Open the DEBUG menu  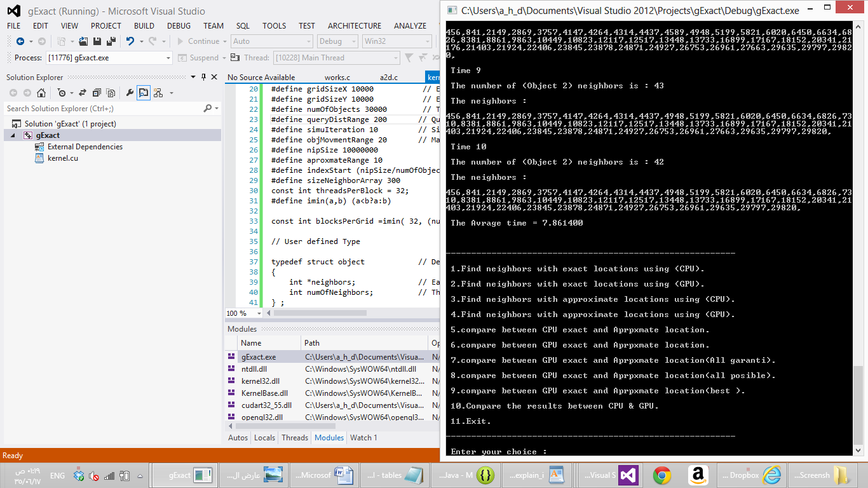coord(179,26)
